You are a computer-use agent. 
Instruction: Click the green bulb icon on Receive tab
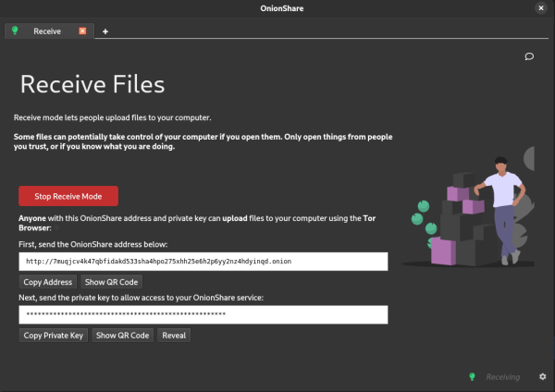click(x=15, y=31)
